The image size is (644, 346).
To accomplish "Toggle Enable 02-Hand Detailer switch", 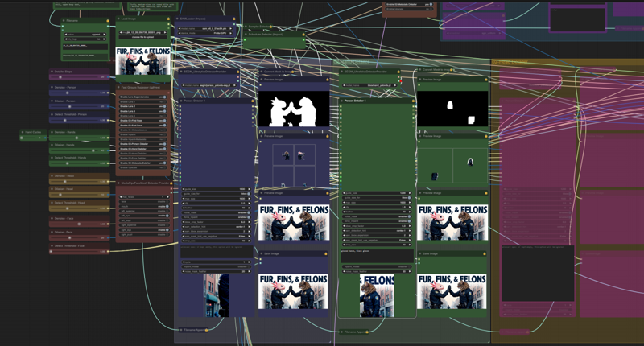I will point(142,149).
